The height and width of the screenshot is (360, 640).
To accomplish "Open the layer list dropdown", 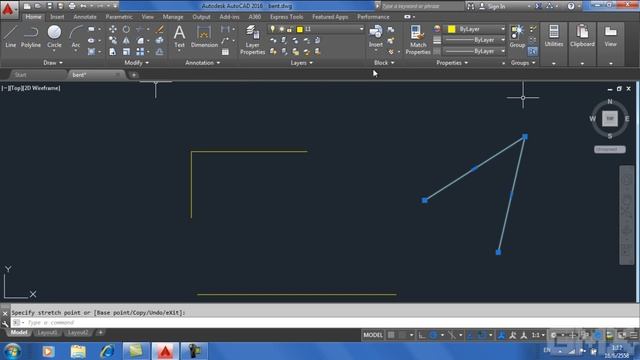I will click(361, 29).
